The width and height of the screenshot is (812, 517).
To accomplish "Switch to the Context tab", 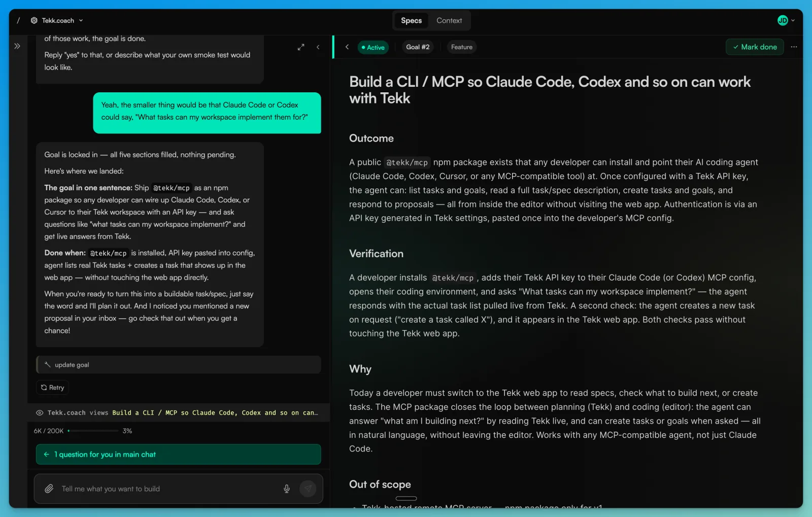I will point(449,21).
